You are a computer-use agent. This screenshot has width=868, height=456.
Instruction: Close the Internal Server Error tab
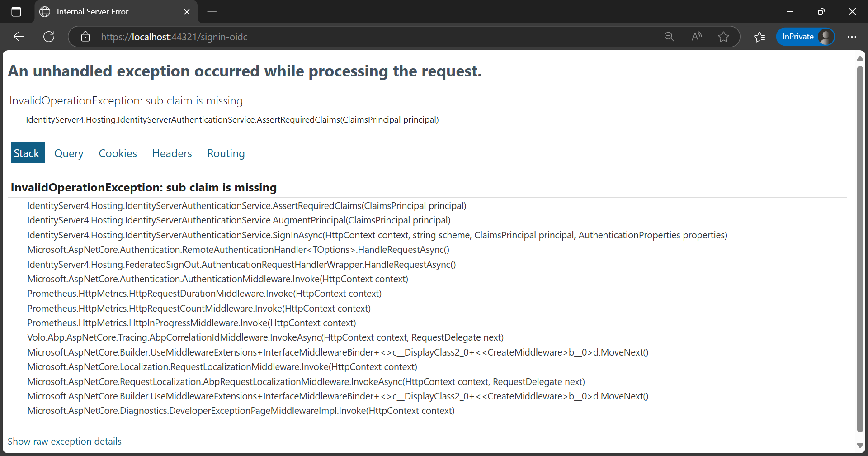187,12
